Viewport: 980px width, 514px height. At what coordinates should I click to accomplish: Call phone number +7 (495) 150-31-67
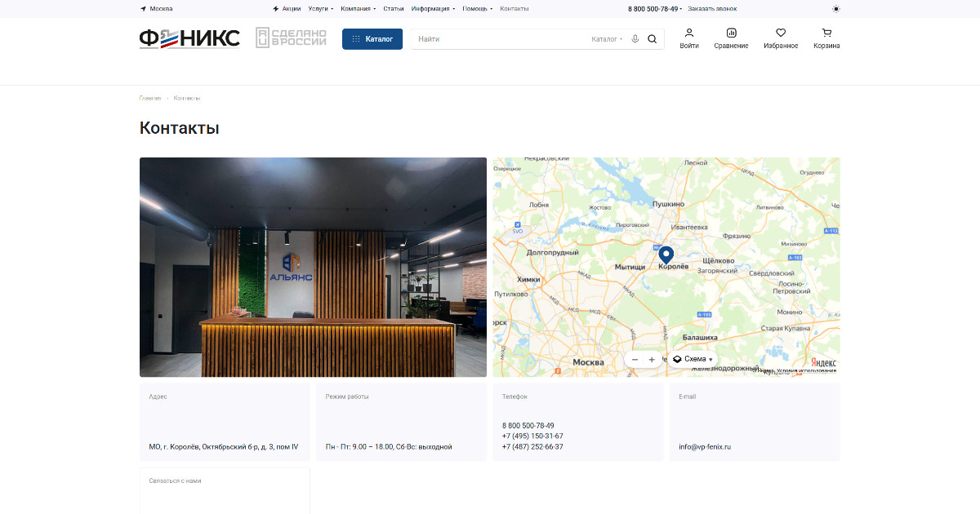pos(532,436)
